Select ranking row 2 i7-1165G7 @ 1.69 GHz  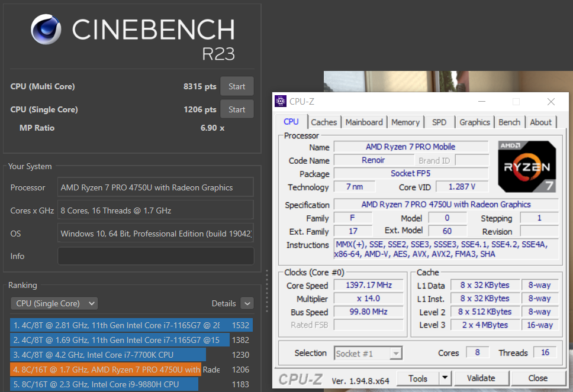tap(131, 340)
